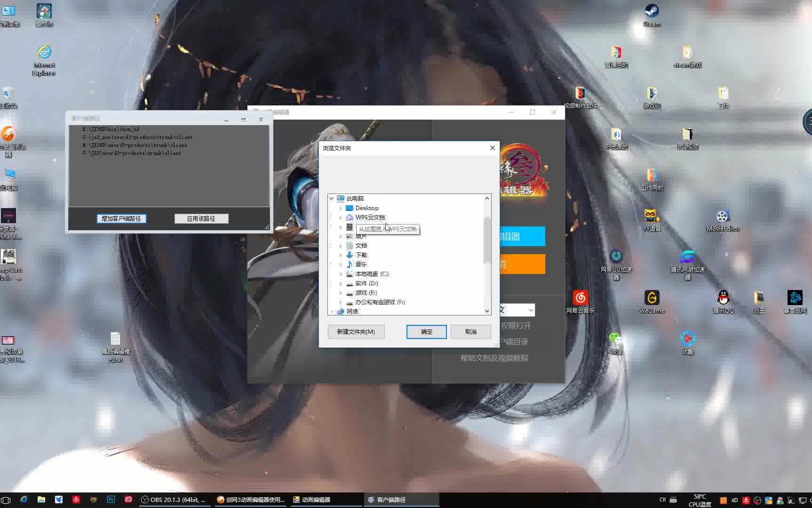
Task: Click 应用该路径 button
Action: coord(201,218)
